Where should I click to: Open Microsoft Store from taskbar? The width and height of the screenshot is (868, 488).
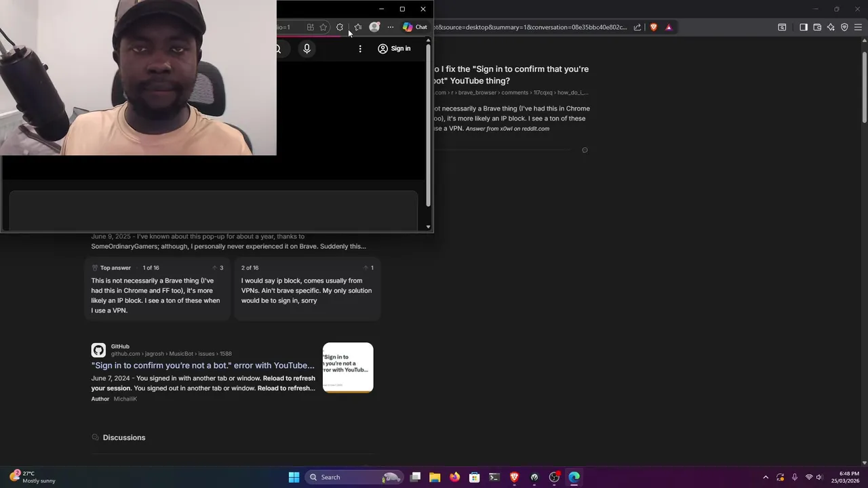pyautogui.click(x=475, y=477)
